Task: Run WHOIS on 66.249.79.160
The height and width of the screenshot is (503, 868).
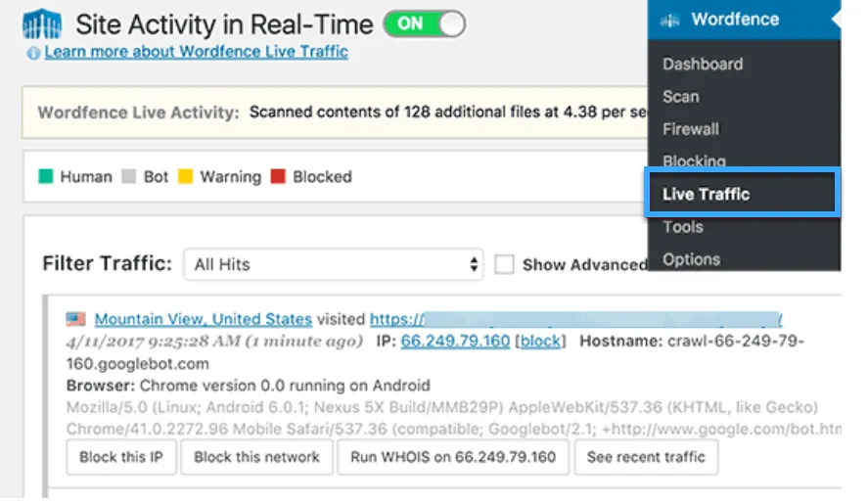Action: tap(453, 457)
